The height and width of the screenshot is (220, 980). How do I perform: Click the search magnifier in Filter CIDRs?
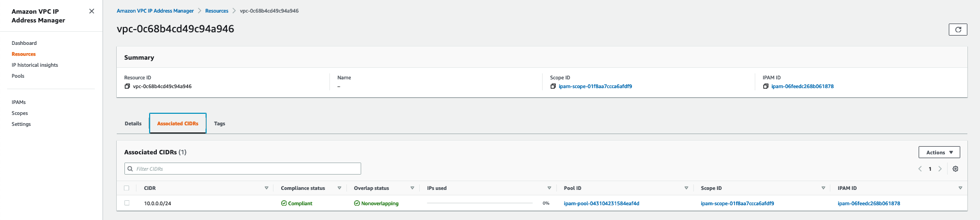130,169
